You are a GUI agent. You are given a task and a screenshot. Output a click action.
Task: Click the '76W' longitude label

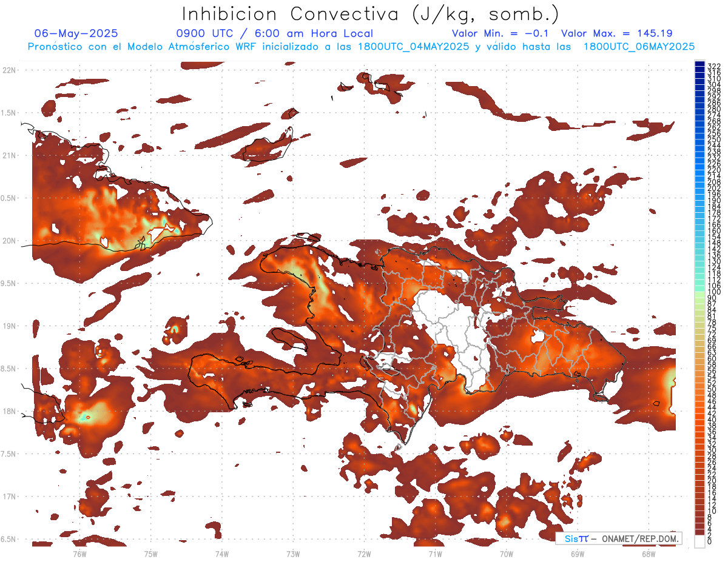(80, 554)
